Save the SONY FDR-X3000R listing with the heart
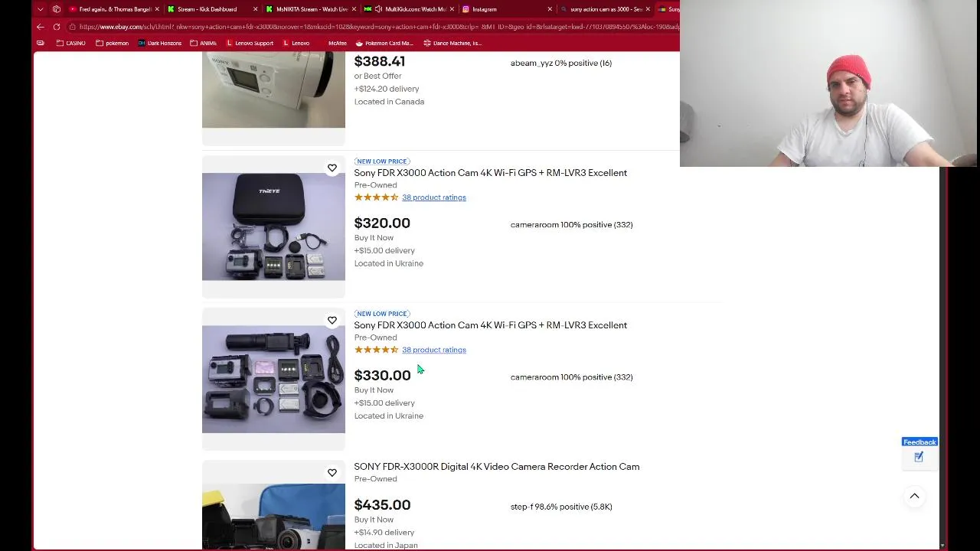 point(332,472)
